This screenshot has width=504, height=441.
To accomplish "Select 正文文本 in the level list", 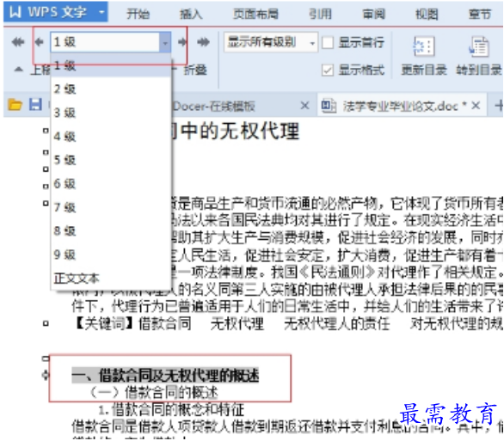I will [x=111, y=279].
